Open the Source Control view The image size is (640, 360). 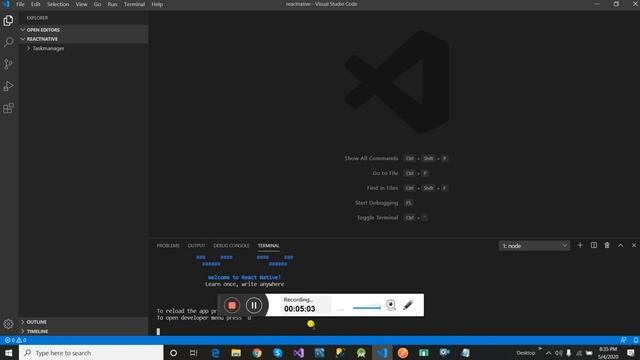(8, 64)
